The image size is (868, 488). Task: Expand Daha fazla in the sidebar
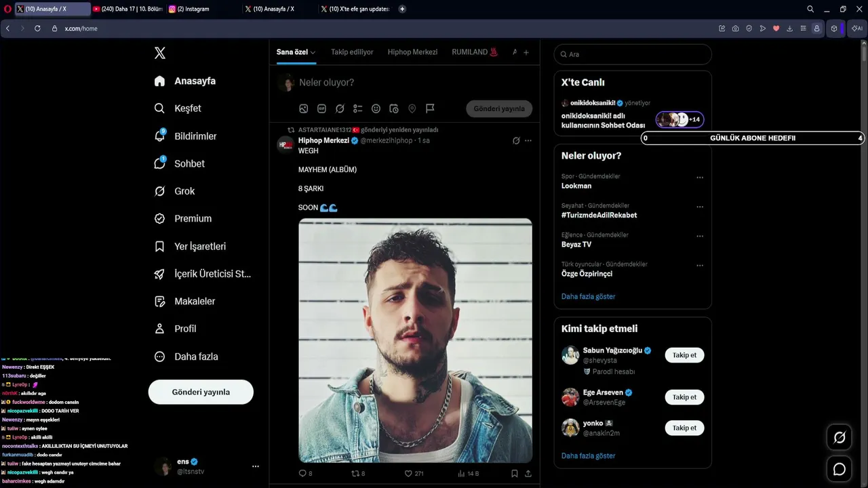point(186,357)
